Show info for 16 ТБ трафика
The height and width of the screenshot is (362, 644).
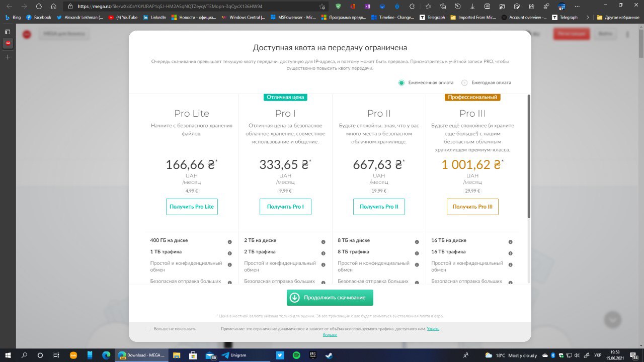click(x=510, y=253)
